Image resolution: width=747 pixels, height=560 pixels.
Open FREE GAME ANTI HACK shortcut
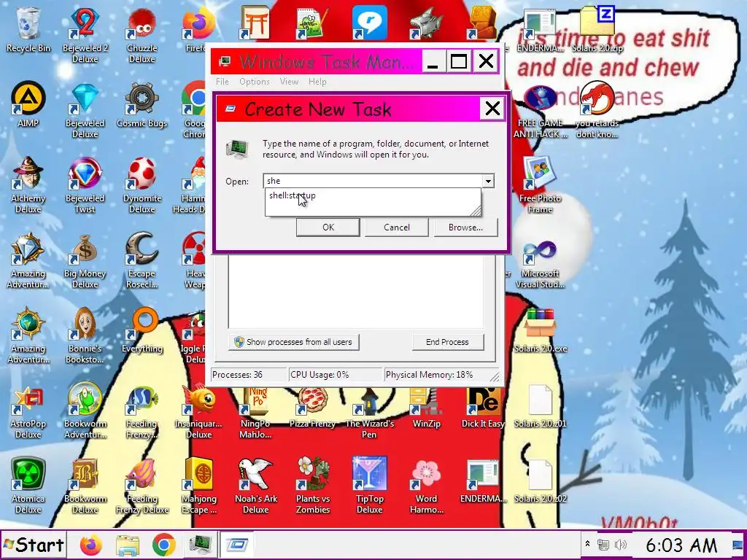pos(540,111)
